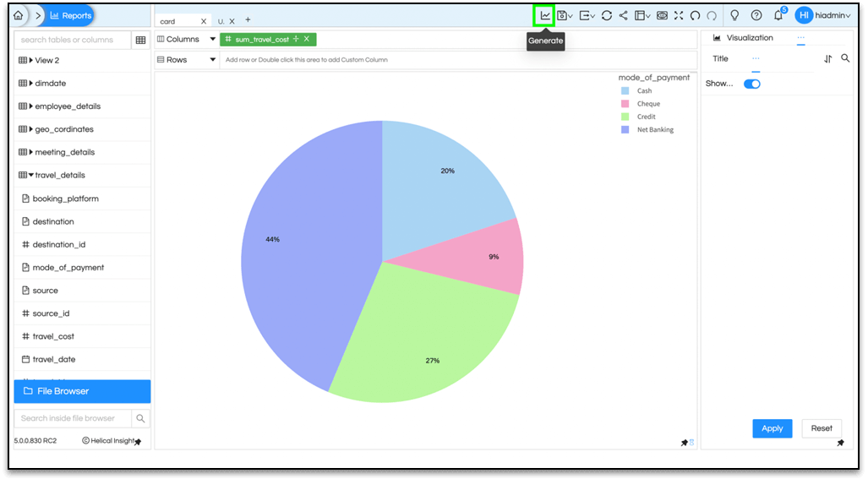Click the Refresh icon in the toolbar
The height and width of the screenshot is (479, 868).
pyautogui.click(x=607, y=15)
